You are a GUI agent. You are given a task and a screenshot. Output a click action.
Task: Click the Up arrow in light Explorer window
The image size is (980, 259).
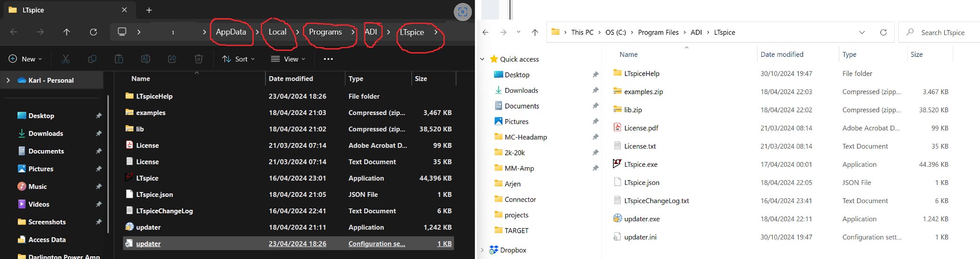click(535, 32)
